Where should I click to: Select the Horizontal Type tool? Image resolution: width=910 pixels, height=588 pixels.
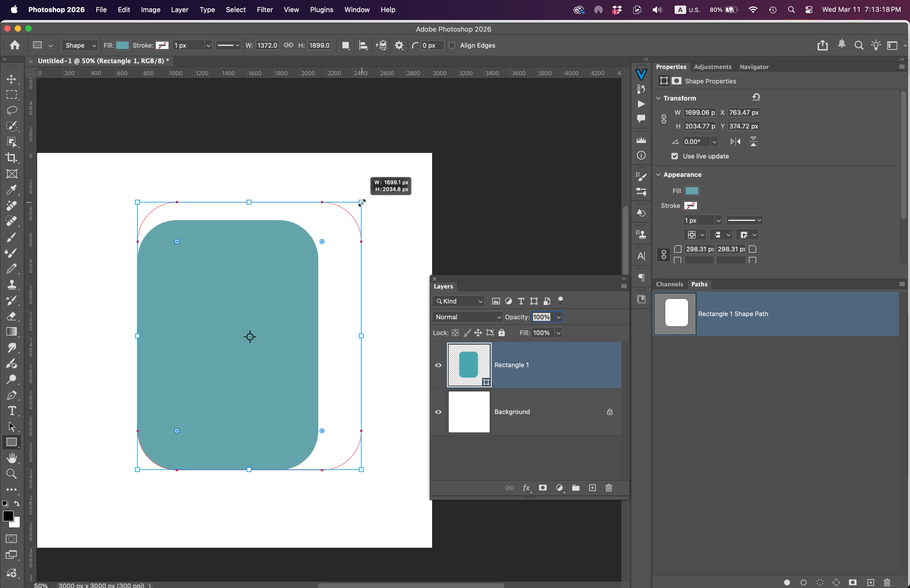[12, 410]
